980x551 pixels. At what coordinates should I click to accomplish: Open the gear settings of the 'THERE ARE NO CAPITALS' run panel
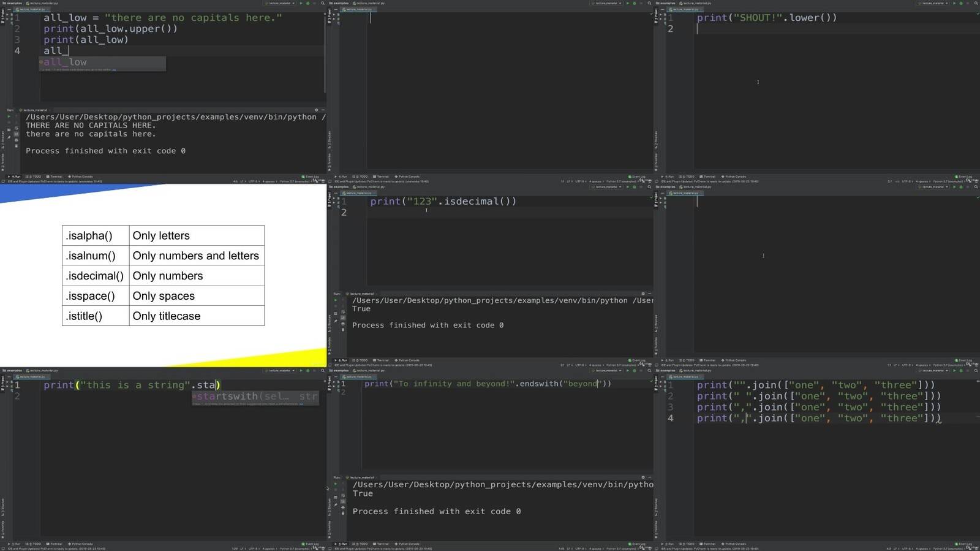[316, 110]
